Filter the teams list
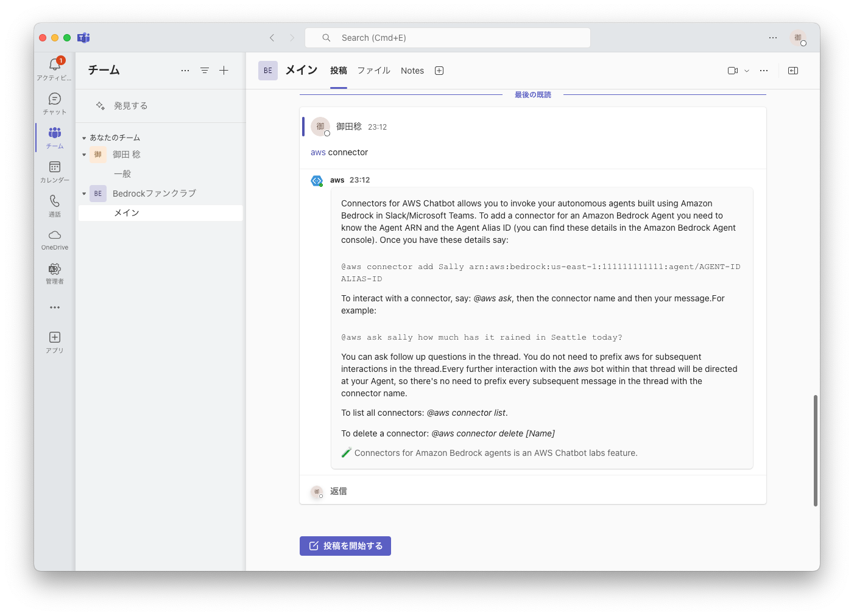 click(205, 71)
